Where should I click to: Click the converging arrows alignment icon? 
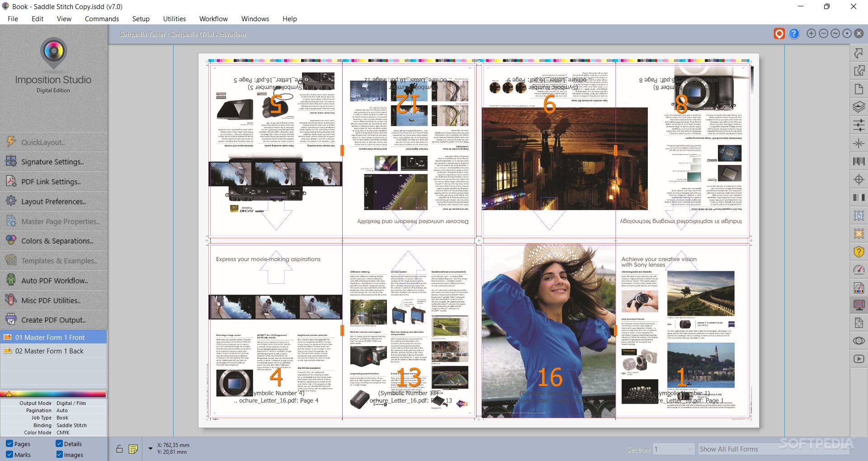(x=859, y=143)
